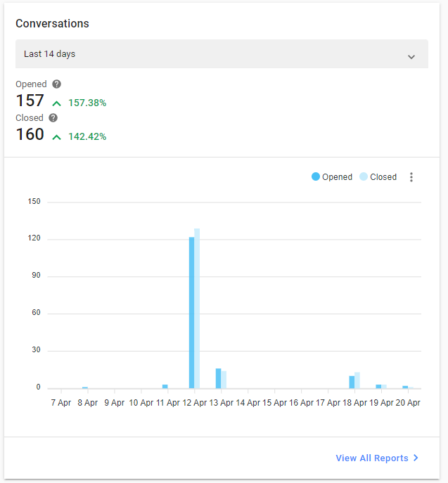Viewport: 448px width, 483px height.
Task: Click the 160 closed conversations count
Action: [30, 134]
